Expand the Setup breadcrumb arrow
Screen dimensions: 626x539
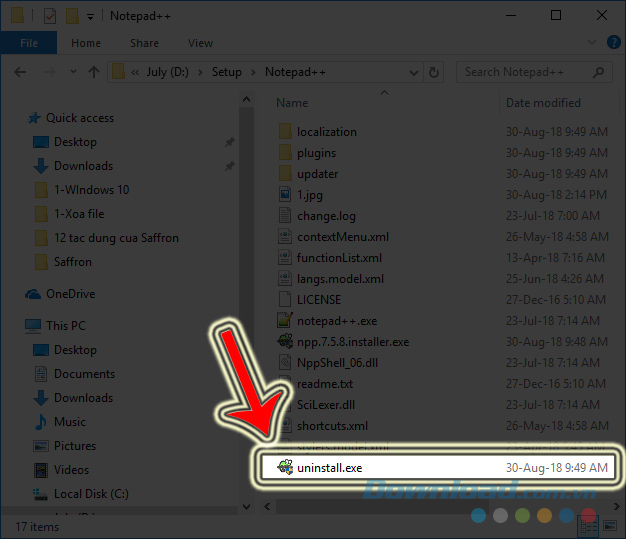[x=253, y=72]
